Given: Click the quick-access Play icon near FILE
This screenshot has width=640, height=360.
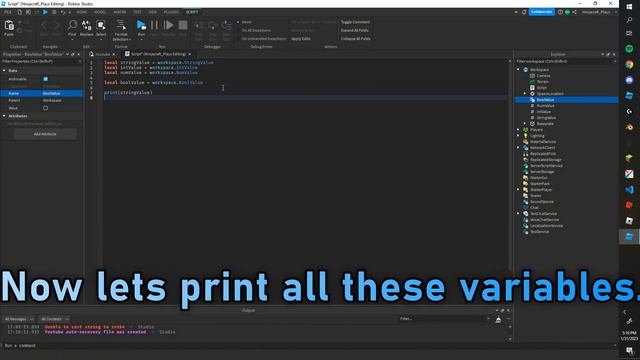Looking at the screenshot, I should (45, 12).
